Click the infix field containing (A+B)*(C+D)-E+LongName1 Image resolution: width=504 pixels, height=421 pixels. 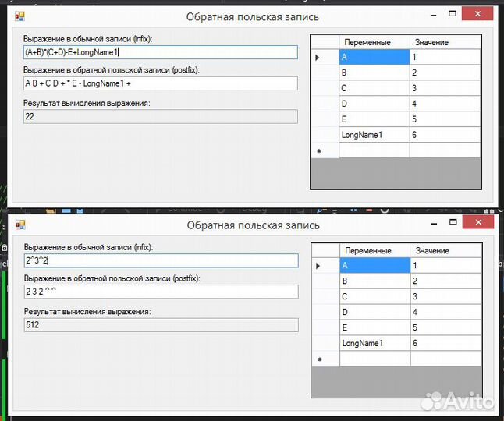[x=160, y=52]
